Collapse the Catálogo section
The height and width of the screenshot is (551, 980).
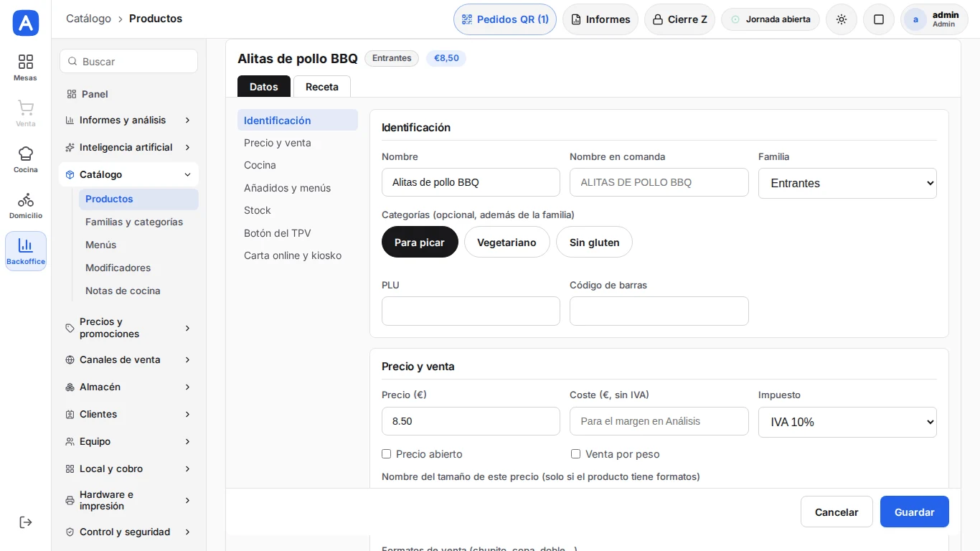coord(128,174)
